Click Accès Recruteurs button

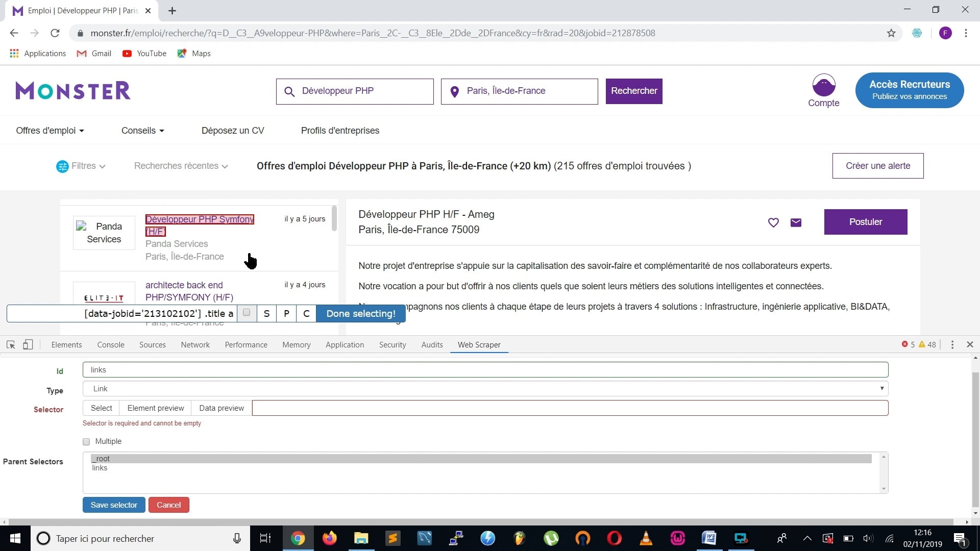pyautogui.click(x=910, y=90)
